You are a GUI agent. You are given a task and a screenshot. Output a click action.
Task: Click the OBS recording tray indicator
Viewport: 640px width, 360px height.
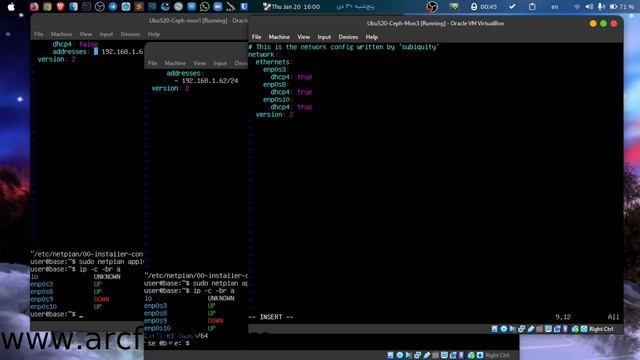click(x=432, y=7)
